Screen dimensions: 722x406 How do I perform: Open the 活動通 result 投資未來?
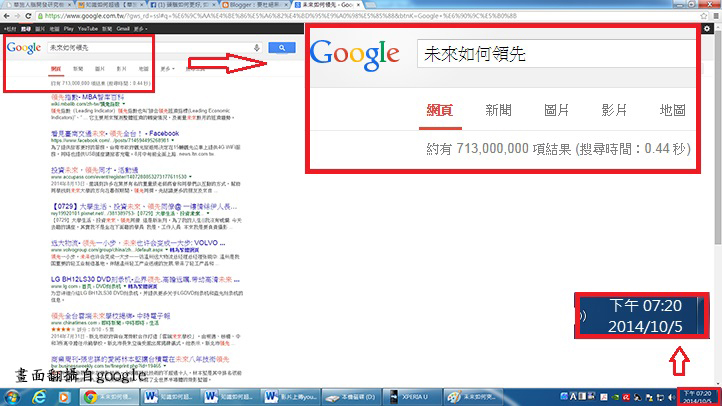94,170
